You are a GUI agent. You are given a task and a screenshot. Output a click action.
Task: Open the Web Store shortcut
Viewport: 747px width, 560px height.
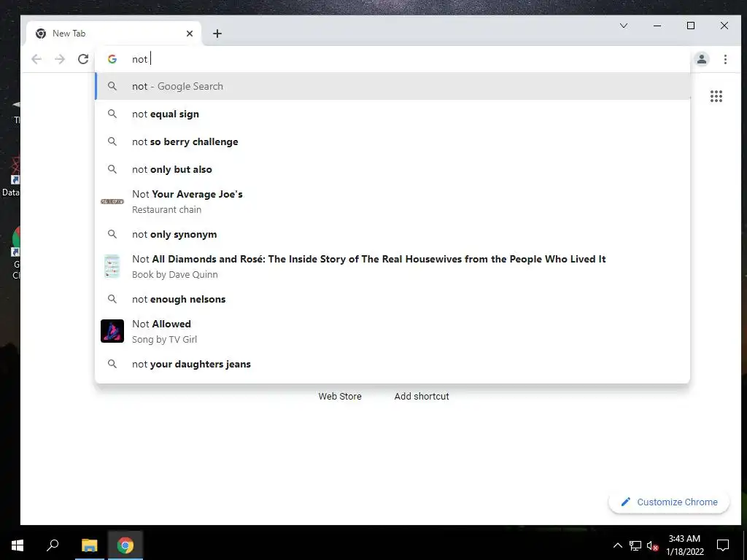tap(340, 396)
